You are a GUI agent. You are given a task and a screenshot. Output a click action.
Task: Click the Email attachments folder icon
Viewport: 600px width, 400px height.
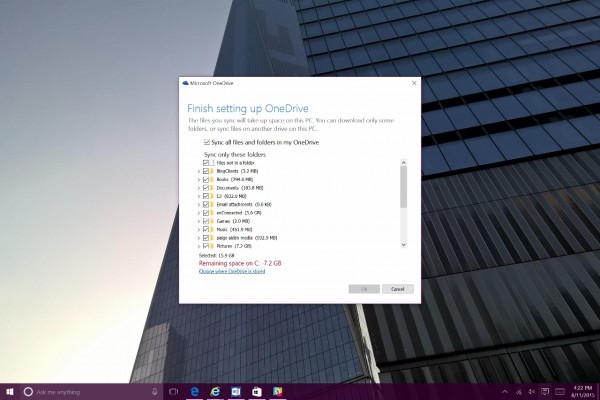tap(212, 204)
